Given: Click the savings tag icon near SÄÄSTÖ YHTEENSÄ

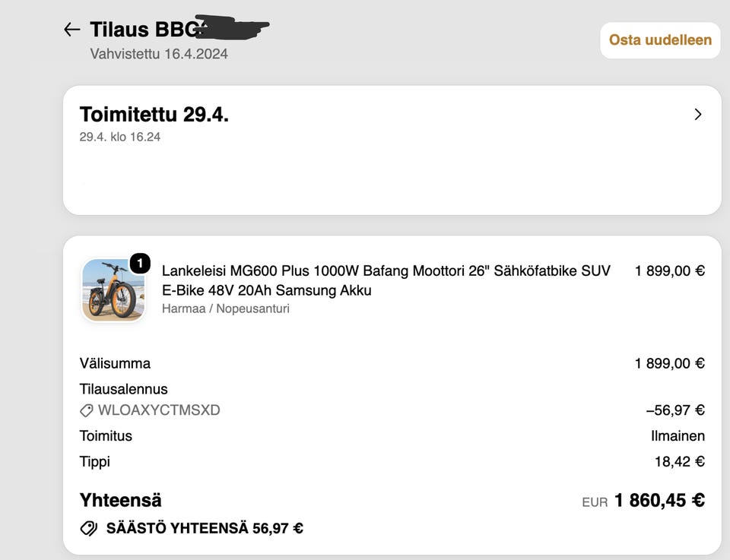Looking at the screenshot, I should 88,528.
